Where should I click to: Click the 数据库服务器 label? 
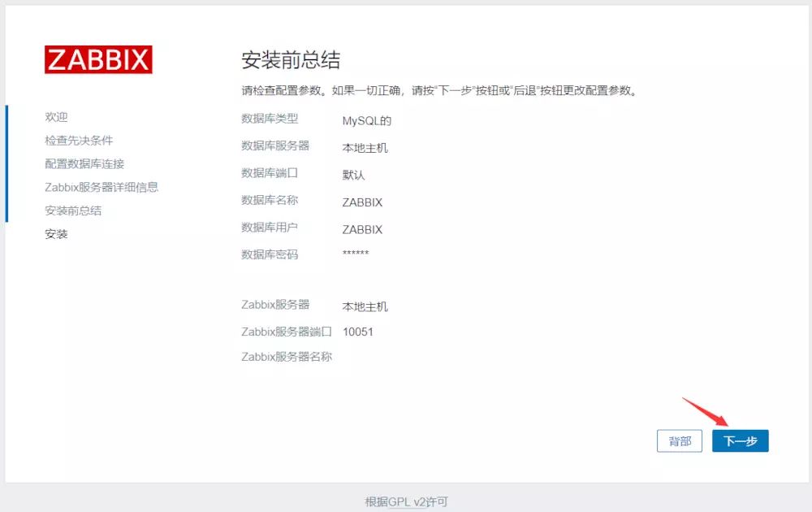(275, 145)
